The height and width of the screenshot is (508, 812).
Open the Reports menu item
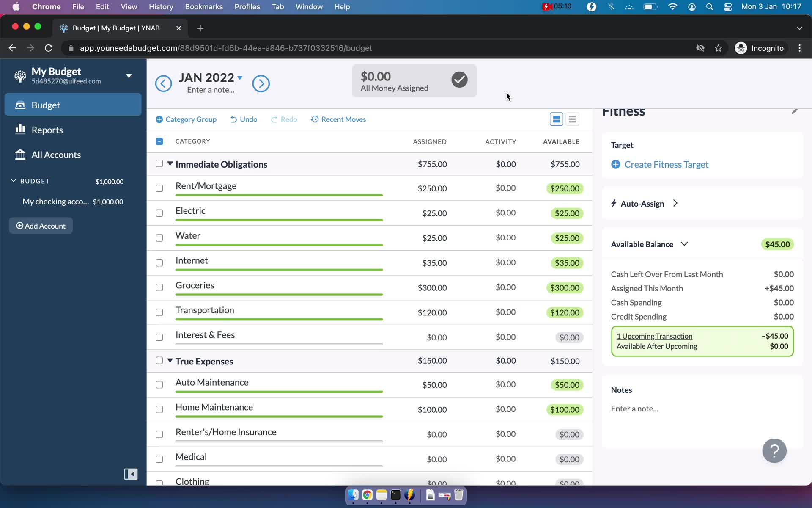pyautogui.click(x=48, y=130)
